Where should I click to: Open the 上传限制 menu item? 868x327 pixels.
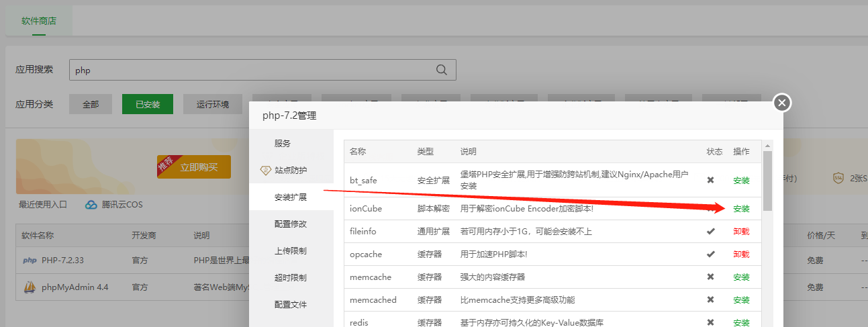click(291, 251)
